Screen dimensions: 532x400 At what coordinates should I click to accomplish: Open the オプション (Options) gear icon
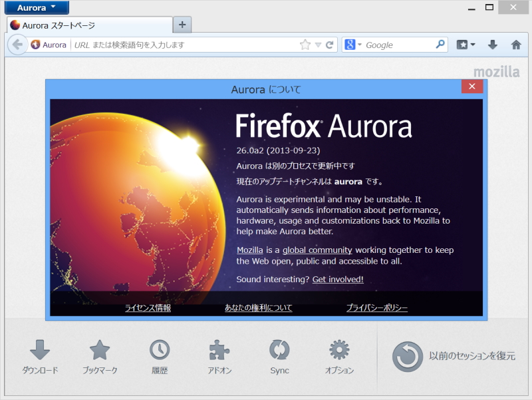tap(338, 349)
